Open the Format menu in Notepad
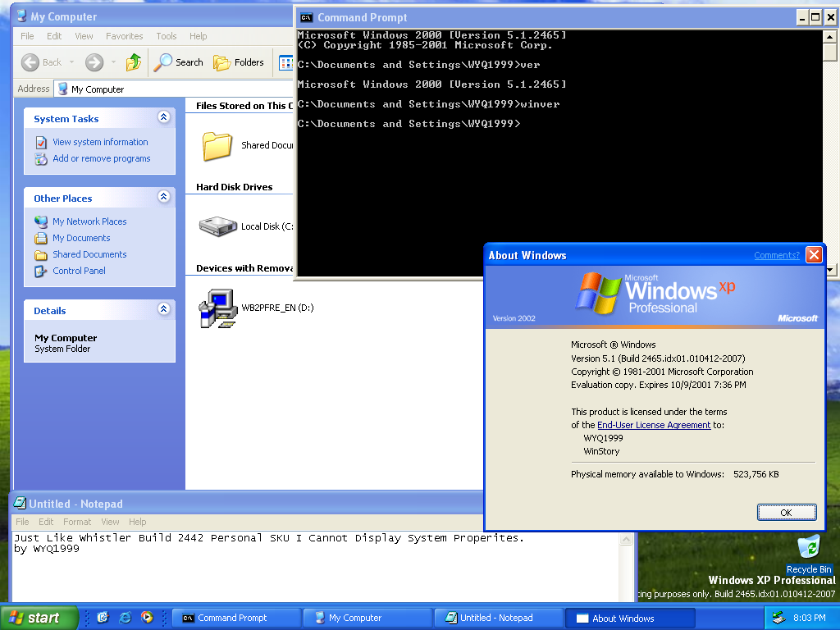The image size is (840, 630). [77, 522]
